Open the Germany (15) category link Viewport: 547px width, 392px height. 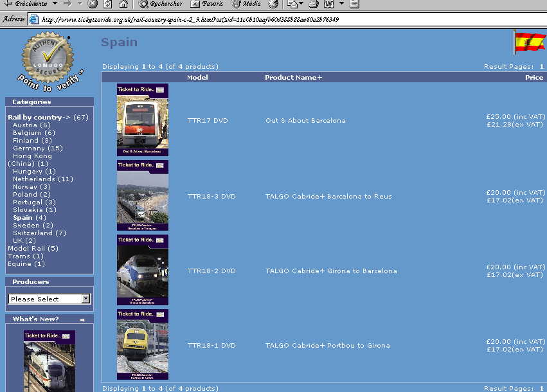pos(37,148)
